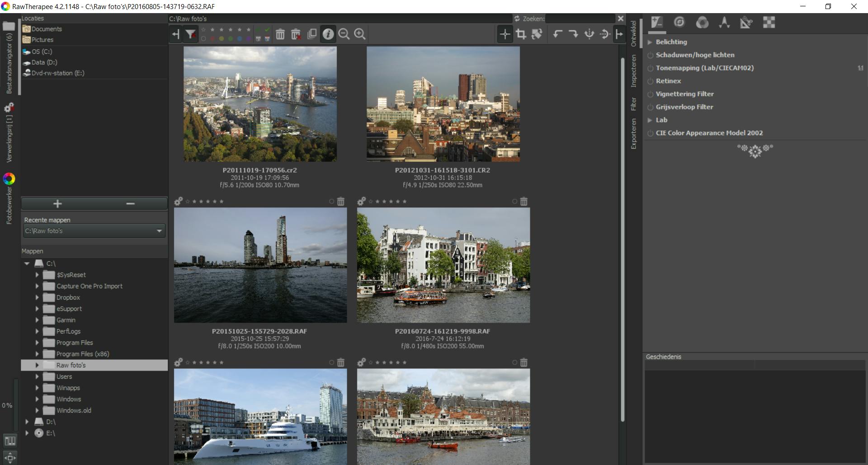Click the zoom in magnifier icon

tap(360, 34)
